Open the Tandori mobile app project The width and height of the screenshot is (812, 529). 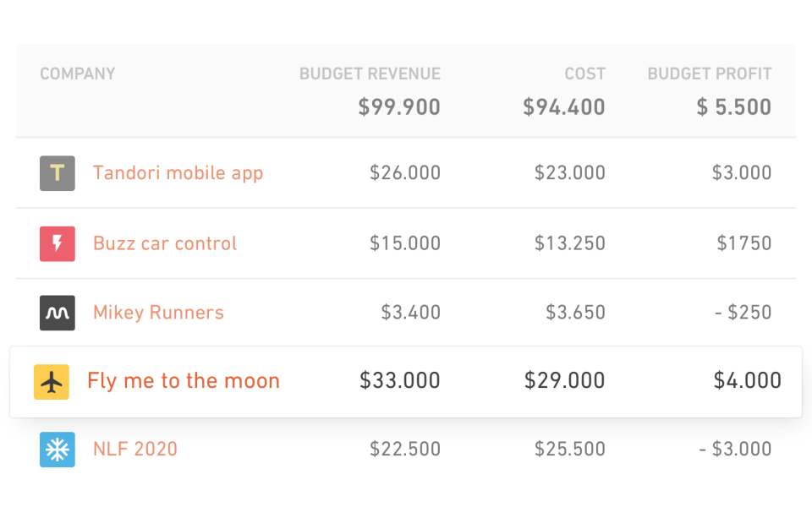coord(178,173)
